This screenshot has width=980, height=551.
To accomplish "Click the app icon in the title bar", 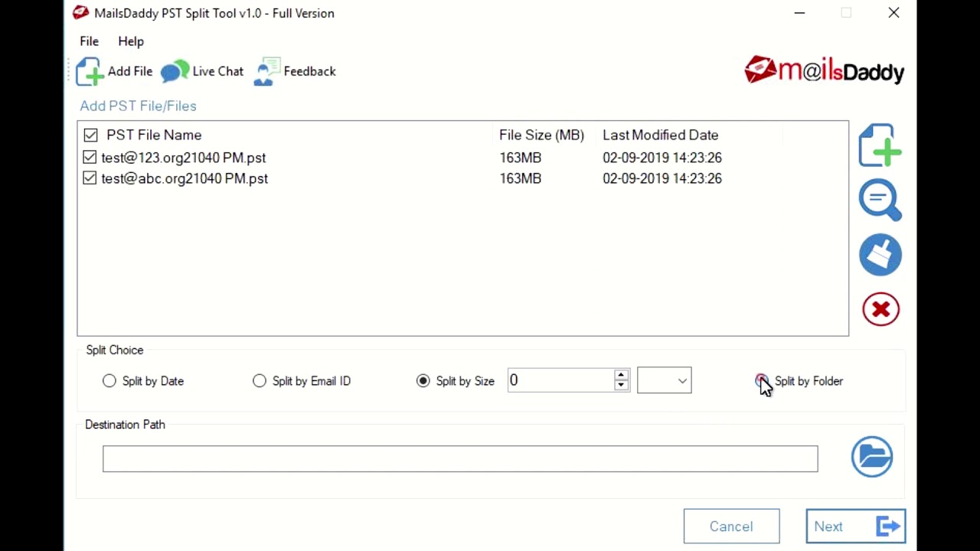I will [x=80, y=12].
